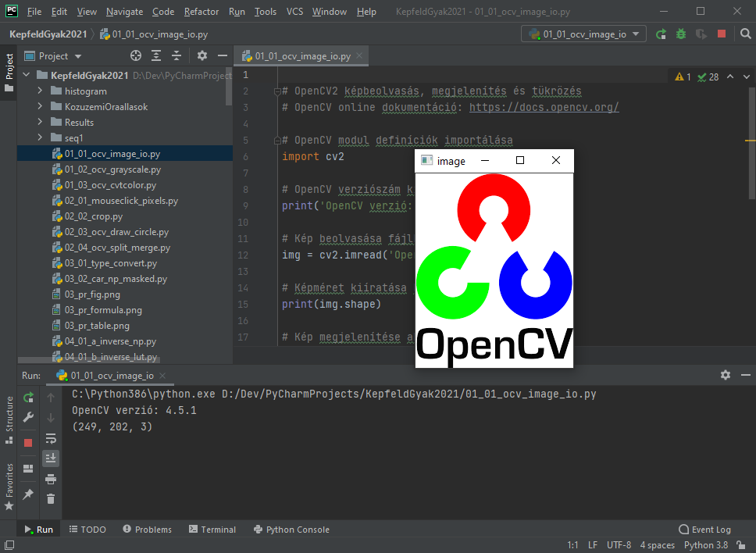Screen dimensions: 756x553
Task: Click the 1:1 cursor position indicator
Action: pyautogui.click(x=572, y=545)
